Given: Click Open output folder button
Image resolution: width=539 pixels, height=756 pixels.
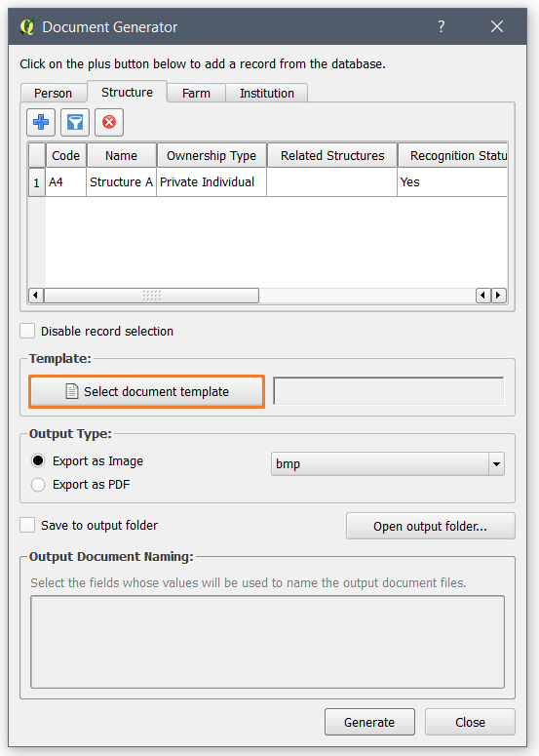Looking at the screenshot, I should tap(430, 526).
